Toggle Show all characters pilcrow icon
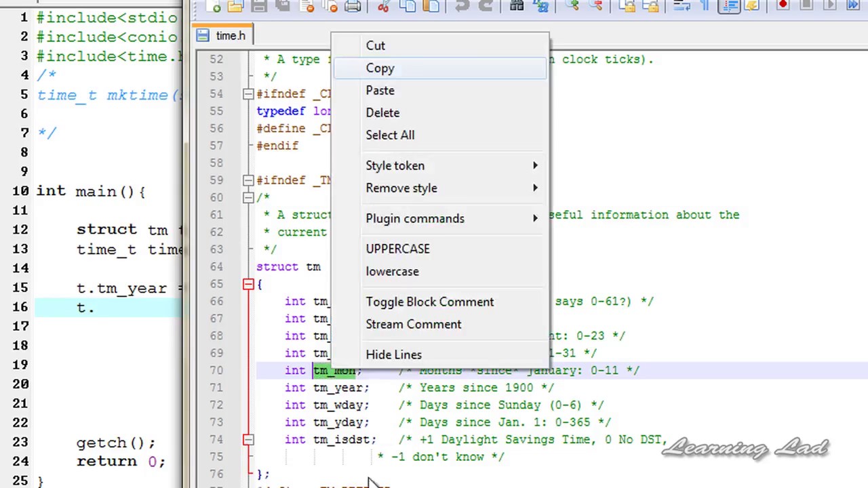This screenshot has width=868, height=488. pos(704,6)
